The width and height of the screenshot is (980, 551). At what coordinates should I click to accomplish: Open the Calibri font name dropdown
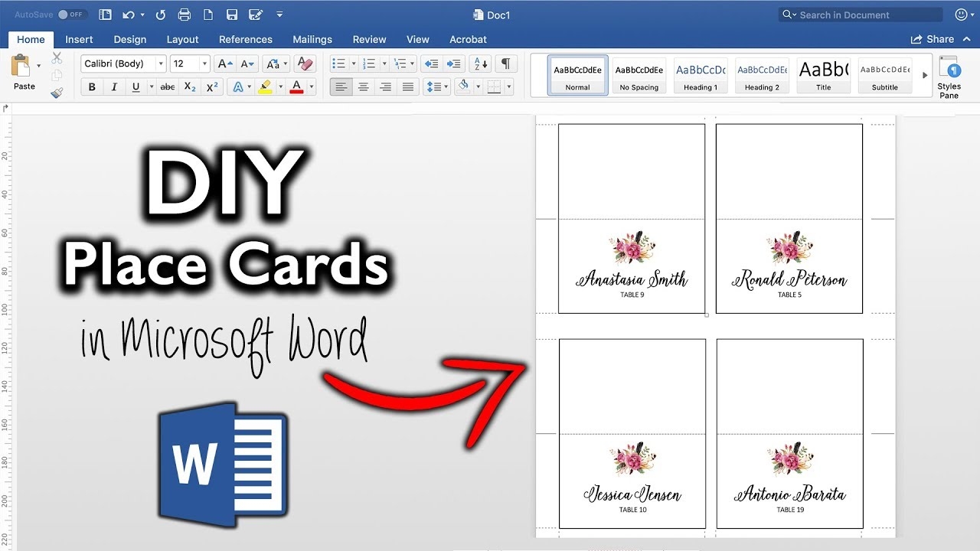point(161,64)
